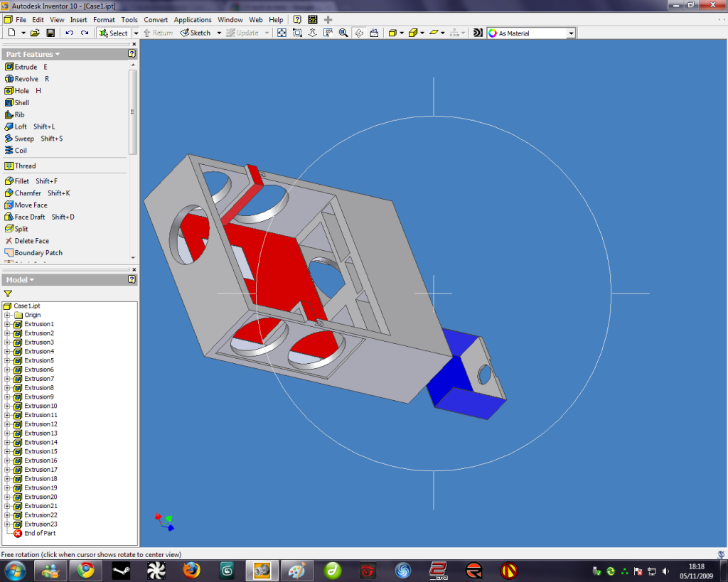This screenshot has height=582, width=728.
Task: Click the plus icon in the menu bar
Action: tap(328, 19)
